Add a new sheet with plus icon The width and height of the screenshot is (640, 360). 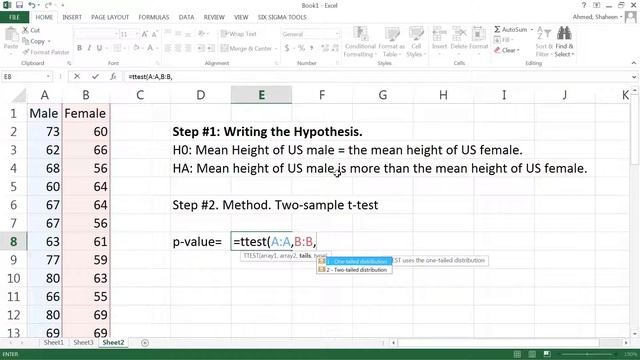click(x=144, y=343)
